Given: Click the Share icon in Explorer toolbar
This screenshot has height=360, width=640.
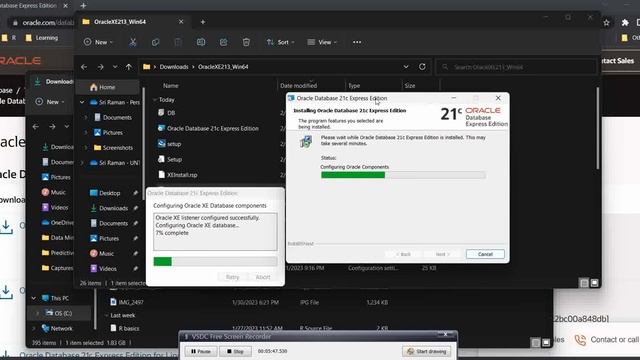Looking at the screenshot, I should [x=223, y=42].
